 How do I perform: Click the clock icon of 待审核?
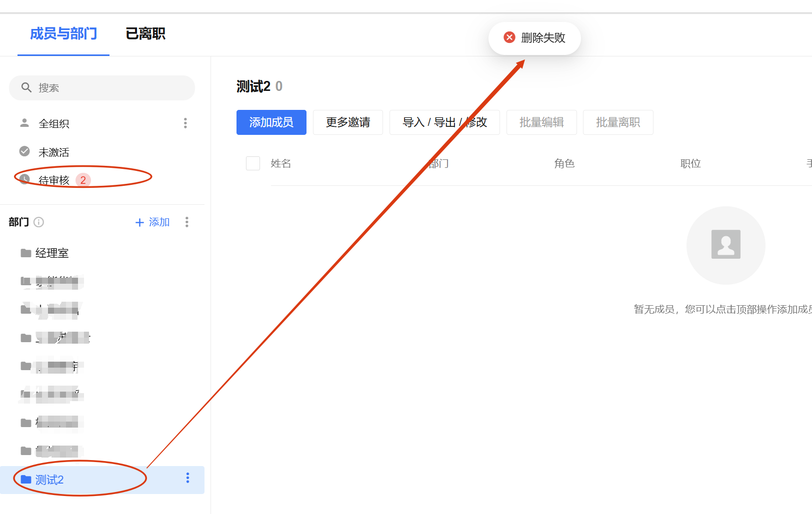(23, 179)
